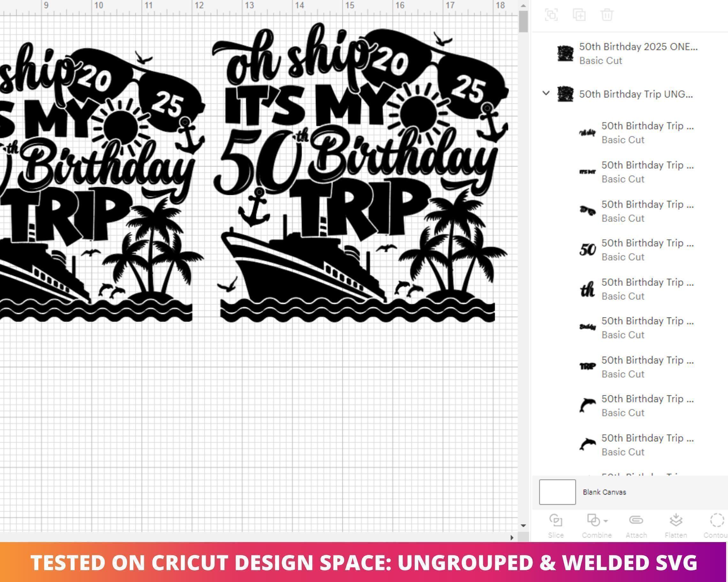Click the vertical scrollbar down arrow
This screenshot has height=582, width=728.
(523, 525)
